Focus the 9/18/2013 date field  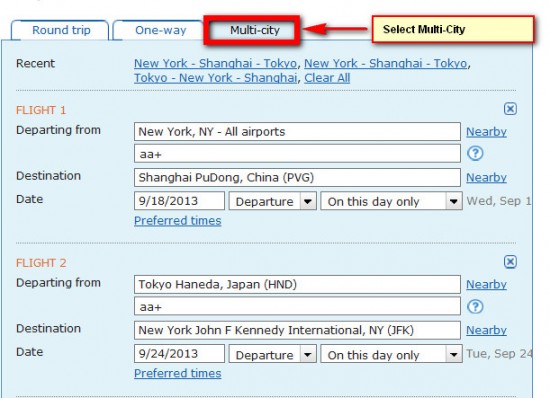179,201
